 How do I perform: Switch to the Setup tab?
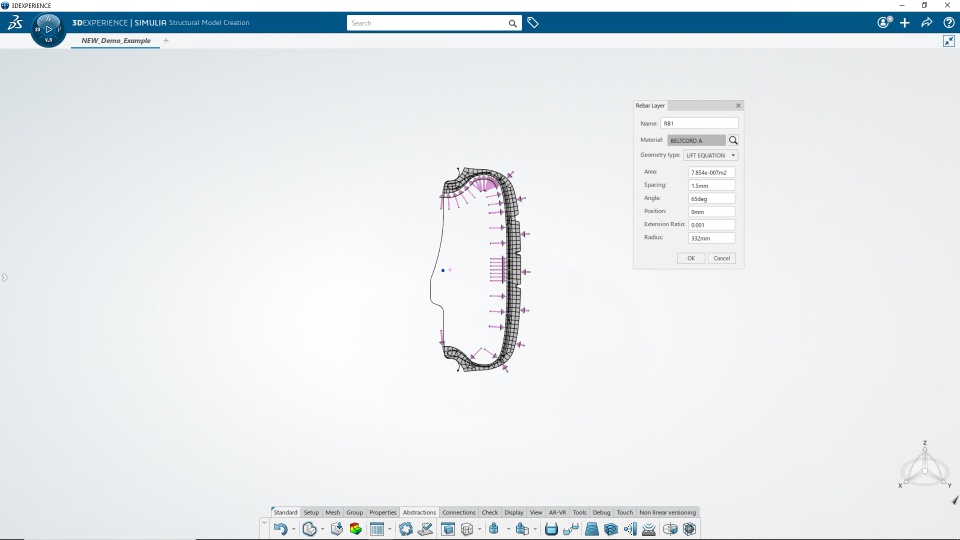[x=311, y=512]
